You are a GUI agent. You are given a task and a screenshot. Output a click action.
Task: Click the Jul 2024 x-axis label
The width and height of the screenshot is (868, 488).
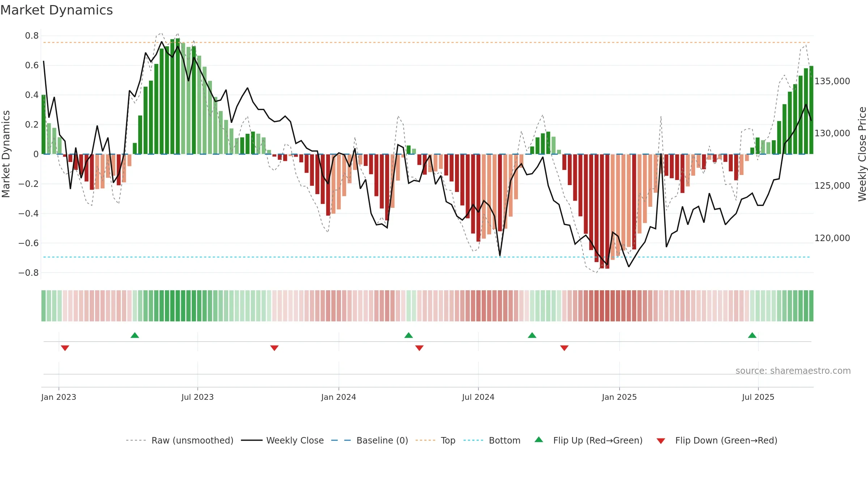click(478, 397)
